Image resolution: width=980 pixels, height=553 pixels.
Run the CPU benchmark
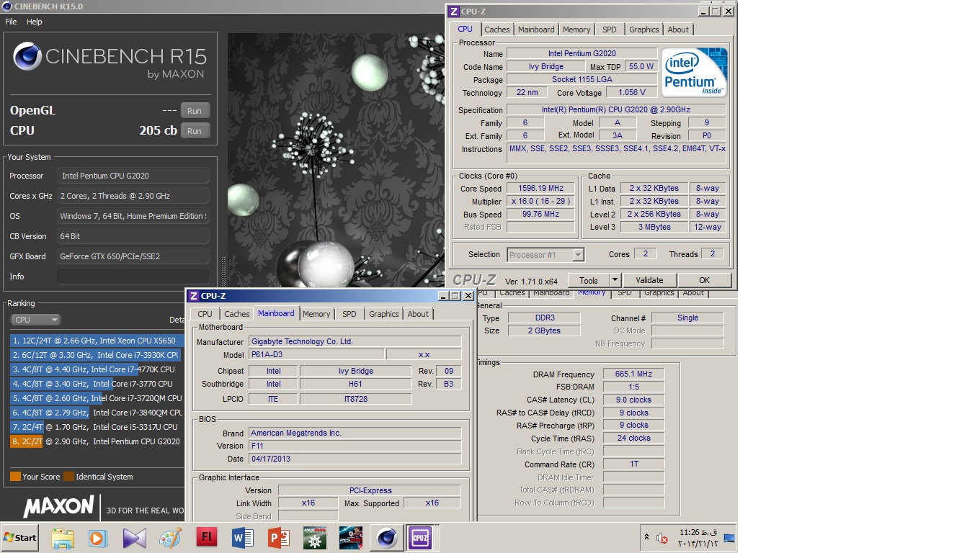[x=195, y=131]
